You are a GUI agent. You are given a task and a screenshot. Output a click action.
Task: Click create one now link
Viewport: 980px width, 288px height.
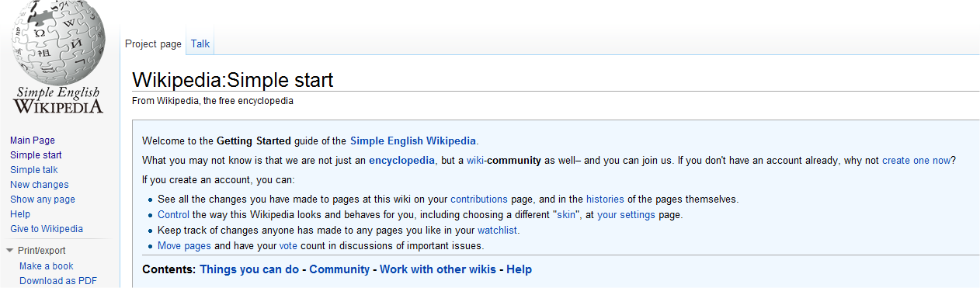[916, 161]
